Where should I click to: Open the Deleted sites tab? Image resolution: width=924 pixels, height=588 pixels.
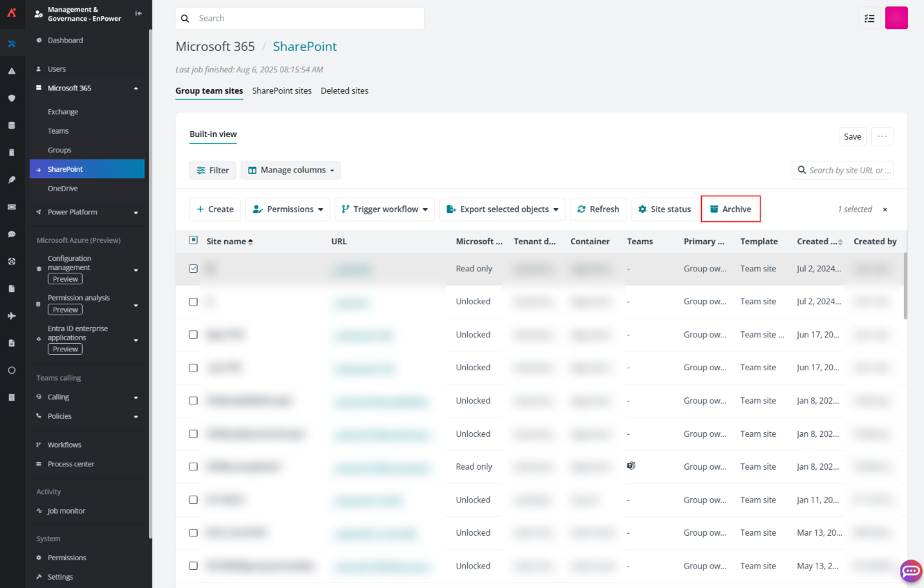[x=344, y=91]
